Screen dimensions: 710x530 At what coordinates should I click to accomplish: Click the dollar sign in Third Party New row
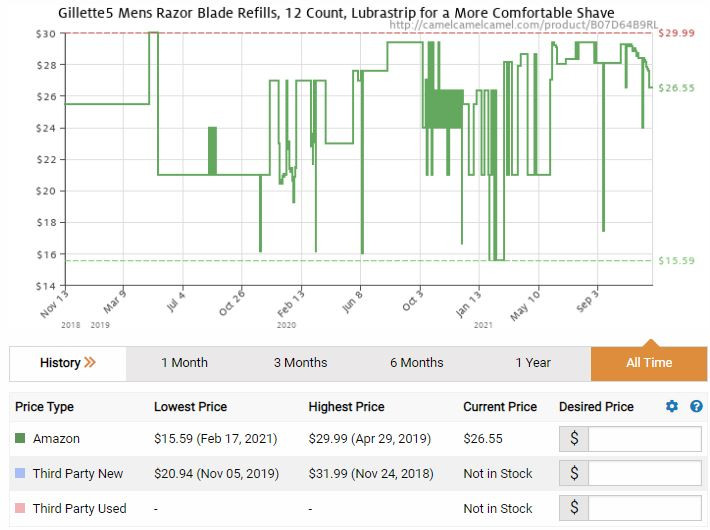point(574,473)
